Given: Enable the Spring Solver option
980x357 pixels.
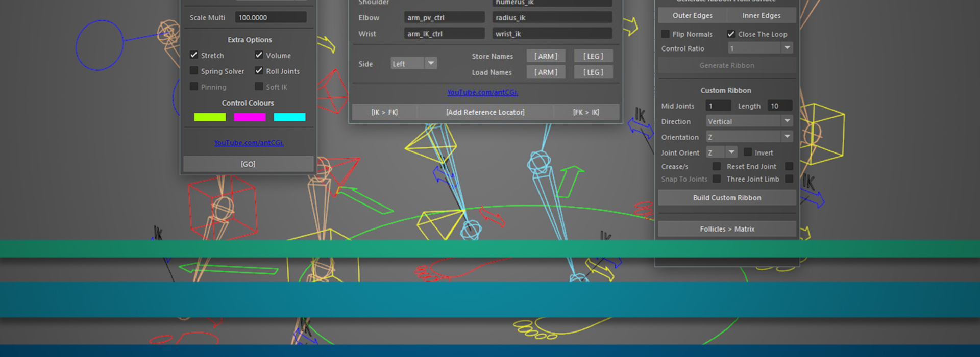Looking at the screenshot, I should click(194, 71).
